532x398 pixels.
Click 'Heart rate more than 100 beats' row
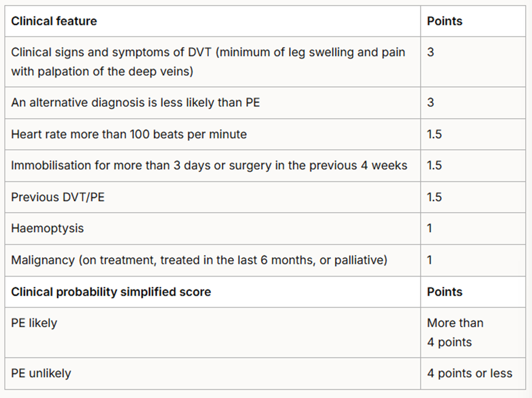click(128, 135)
